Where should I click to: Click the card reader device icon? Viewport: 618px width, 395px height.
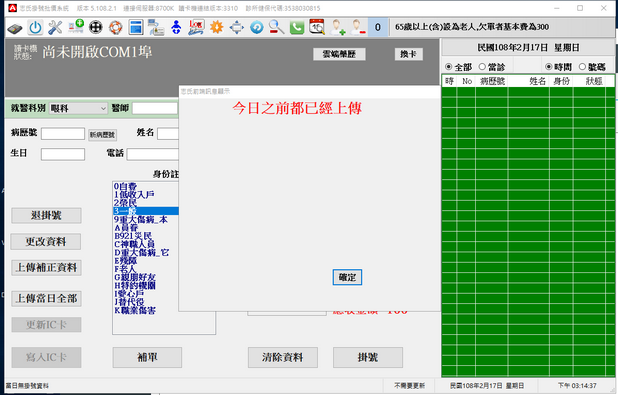click(x=15, y=28)
